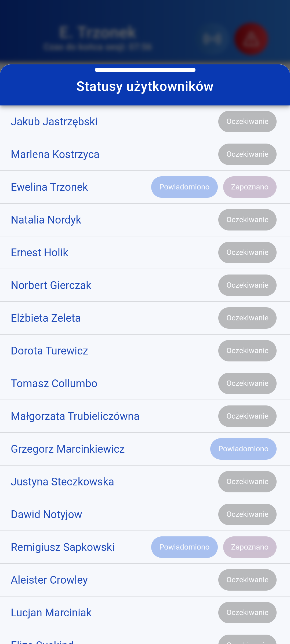Tap the bottom sheet drag handle

[145, 70]
